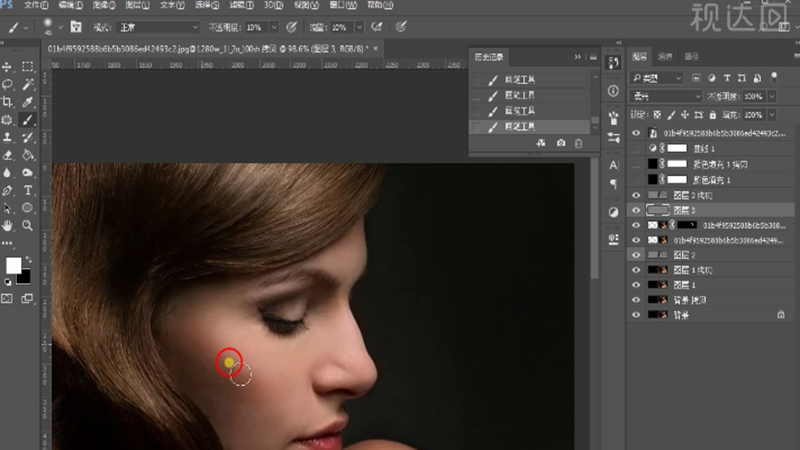This screenshot has height=450, width=800.
Task: Hide the 图层 1 layer
Action: point(636,285)
